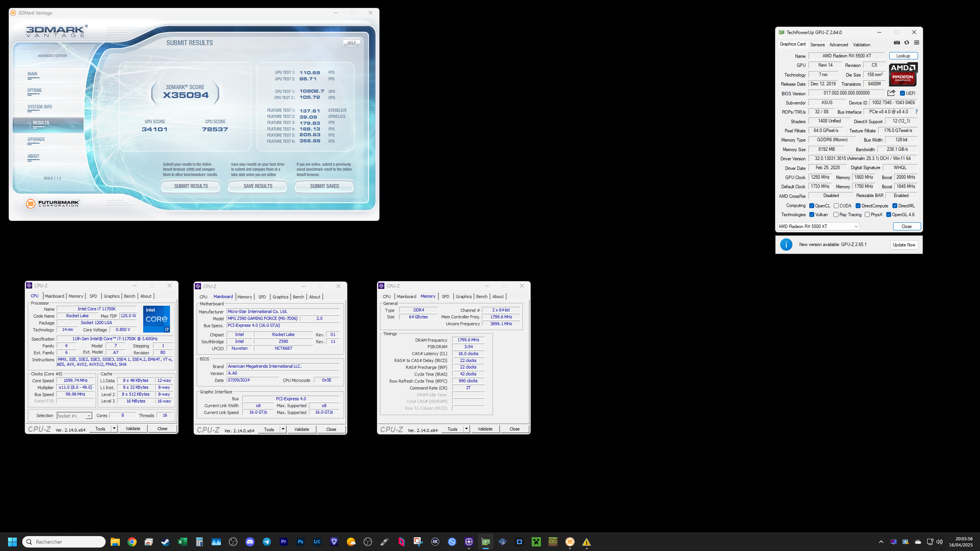Click the SAVE RESULTS button
This screenshot has height=551, width=980.
point(258,186)
